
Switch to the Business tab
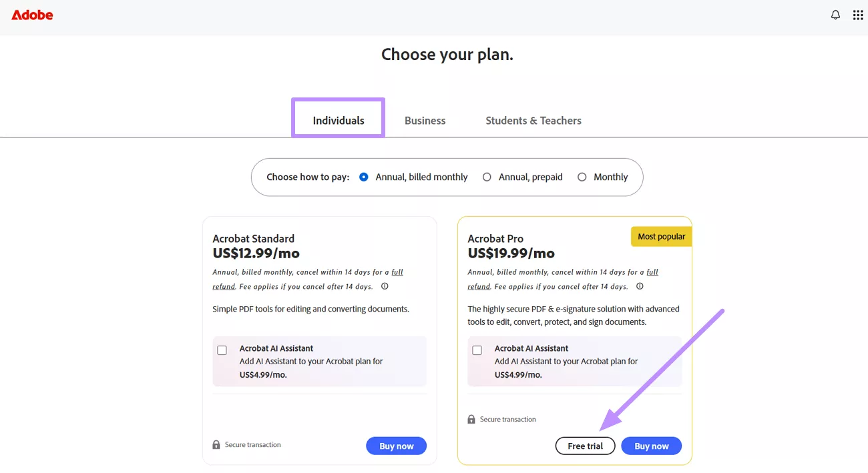point(425,121)
